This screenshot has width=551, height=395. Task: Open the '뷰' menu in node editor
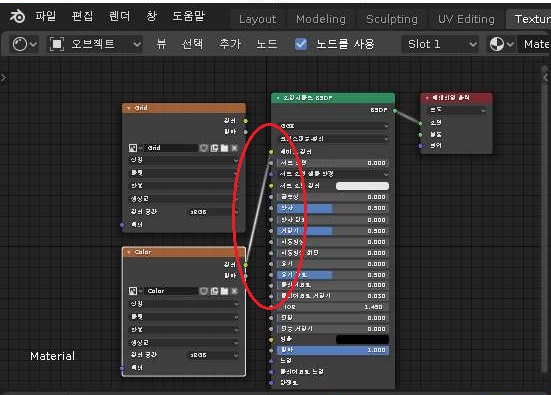pyautogui.click(x=161, y=44)
